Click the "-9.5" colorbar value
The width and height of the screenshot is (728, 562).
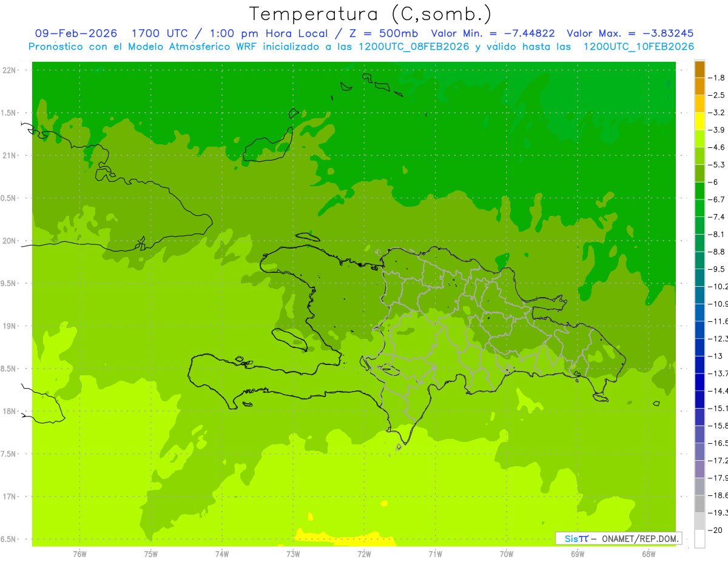pyautogui.click(x=716, y=269)
